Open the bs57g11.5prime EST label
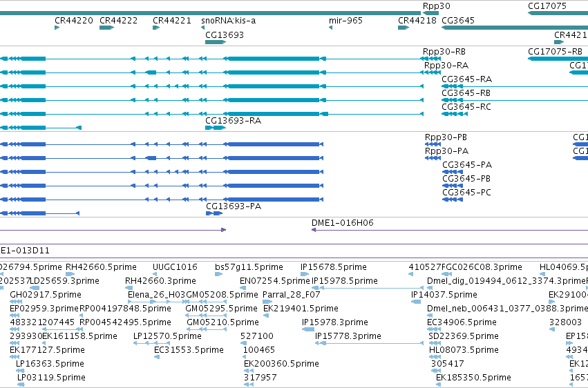588x388 pixels. [x=249, y=267]
